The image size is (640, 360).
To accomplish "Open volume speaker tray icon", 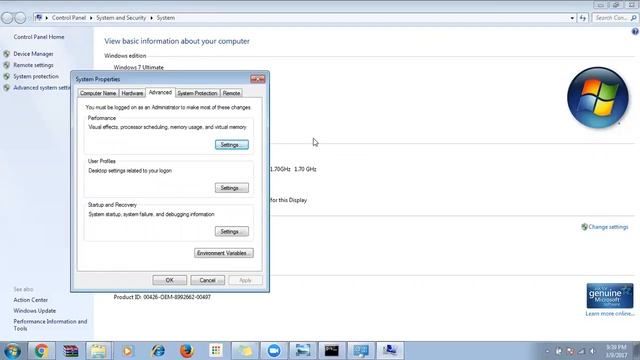I will [593, 351].
